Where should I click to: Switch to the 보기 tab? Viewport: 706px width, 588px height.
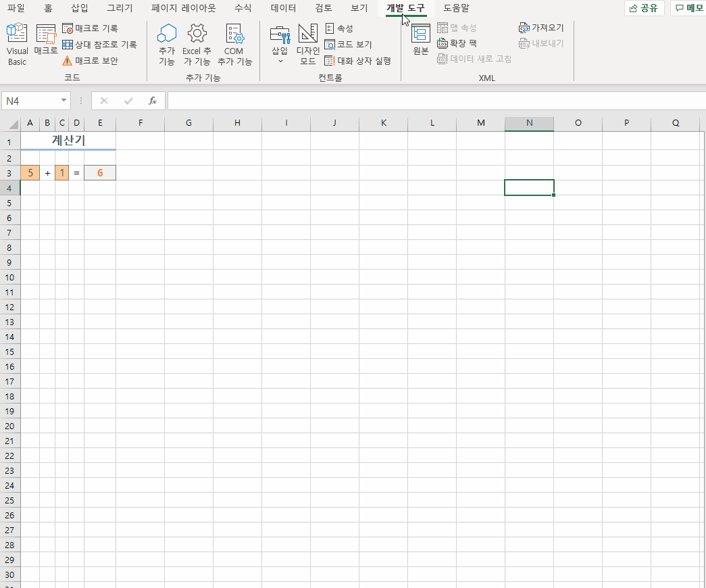coord(359,8)
